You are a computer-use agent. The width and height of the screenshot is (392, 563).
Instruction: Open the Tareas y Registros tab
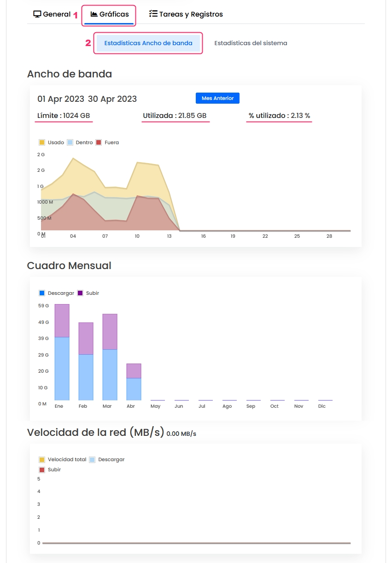click(x=186, y=14)
